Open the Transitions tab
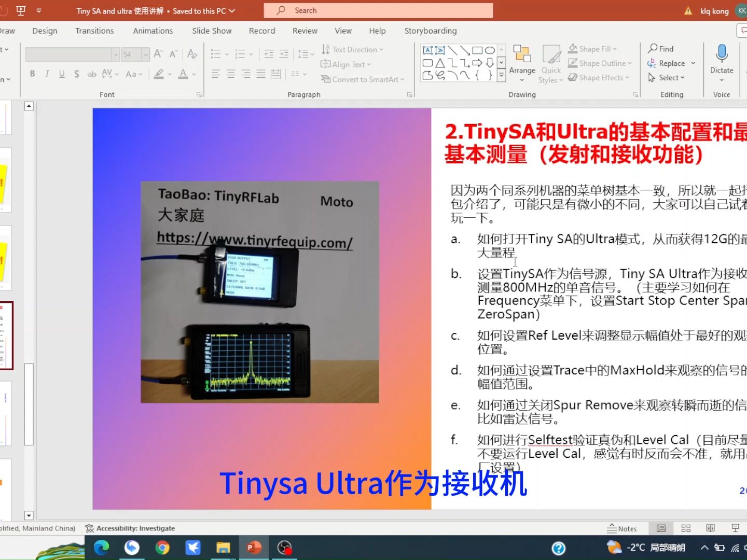Image resolution: width=747 pixels, height=560 pixels. (94, 31)
